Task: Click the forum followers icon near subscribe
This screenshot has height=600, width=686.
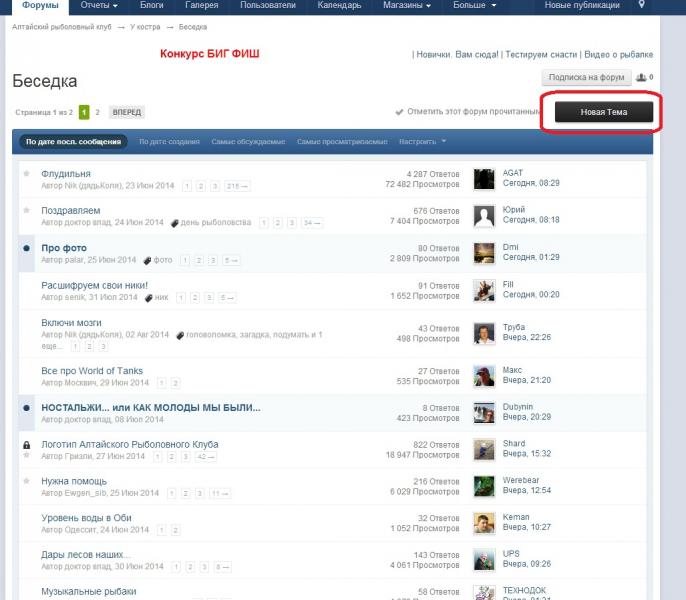Action: coord(642,77)
